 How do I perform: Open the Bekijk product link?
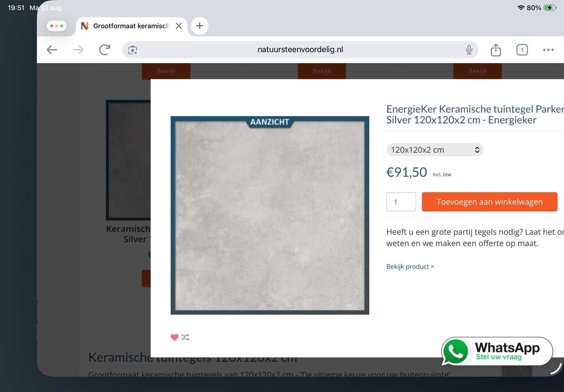(x=410, y=267)
